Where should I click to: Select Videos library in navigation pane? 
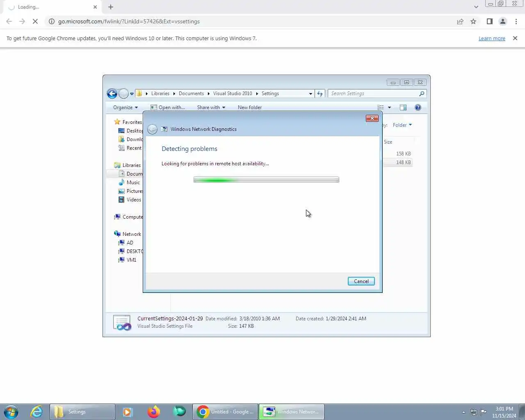[130, 200]
